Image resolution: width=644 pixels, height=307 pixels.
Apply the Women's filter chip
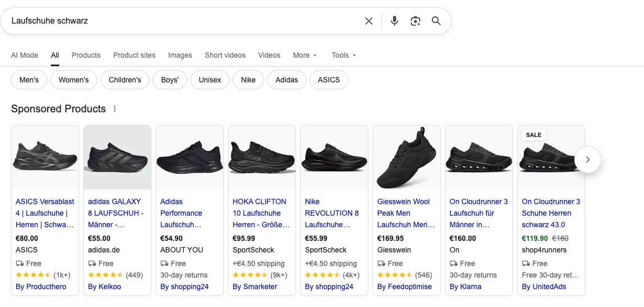74,80
